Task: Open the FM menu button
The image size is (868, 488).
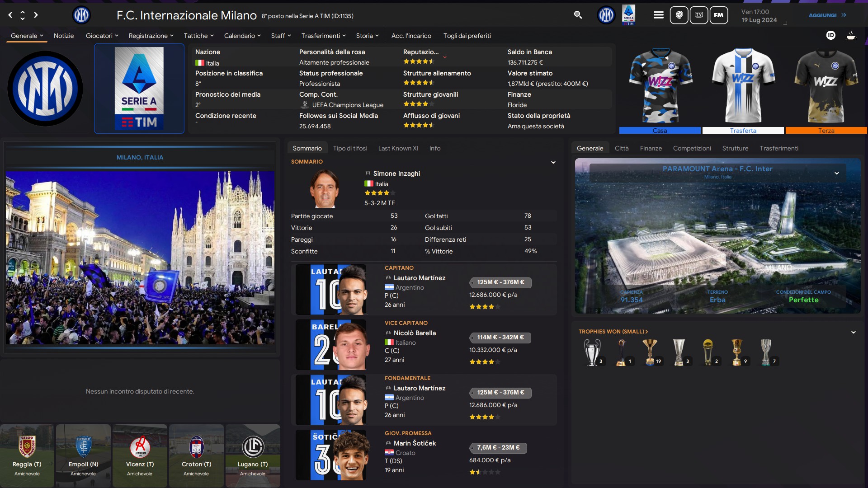Action: pos(718,15)
